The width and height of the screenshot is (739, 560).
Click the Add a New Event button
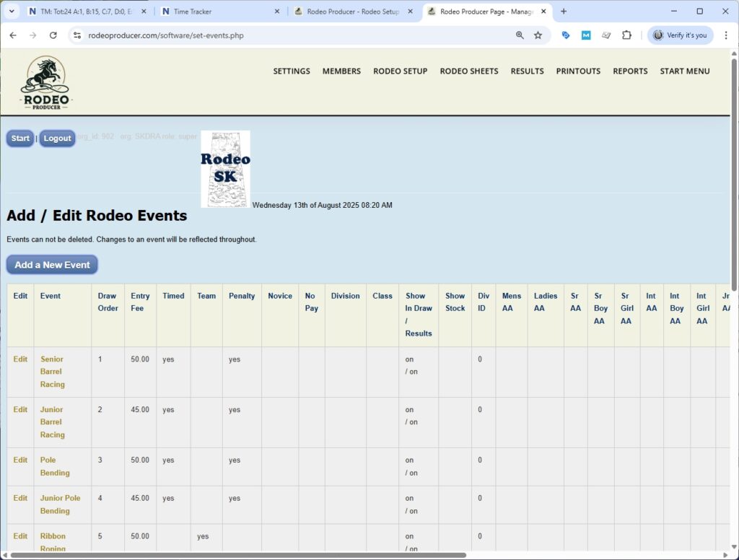(52, 265)
